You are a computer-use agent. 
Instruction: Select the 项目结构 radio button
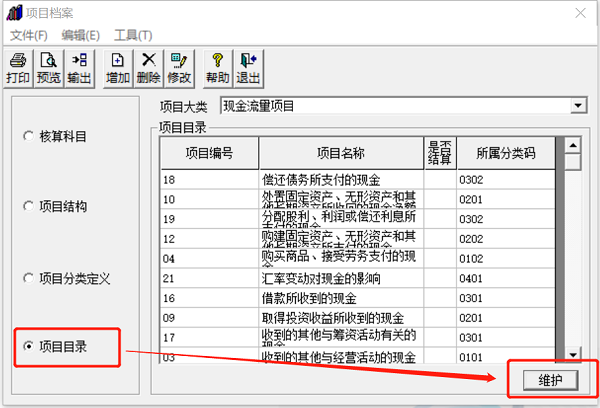coord(29,206)
